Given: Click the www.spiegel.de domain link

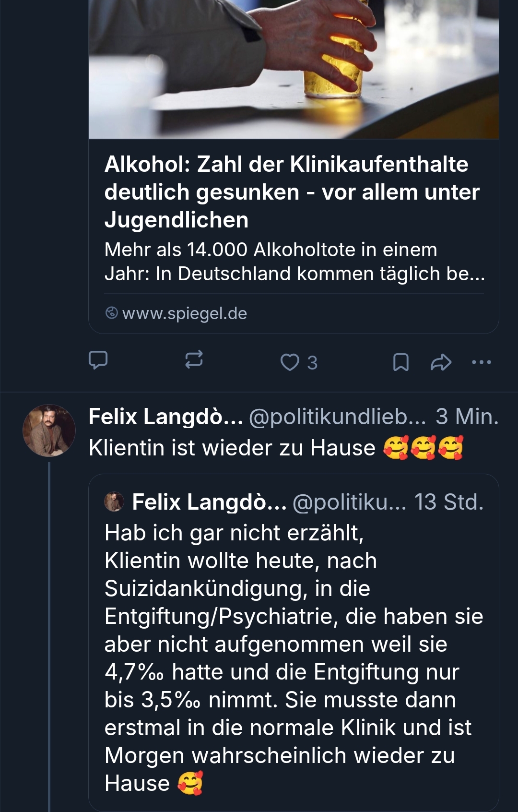Looking at the screenshot, I should coord(185,313).
